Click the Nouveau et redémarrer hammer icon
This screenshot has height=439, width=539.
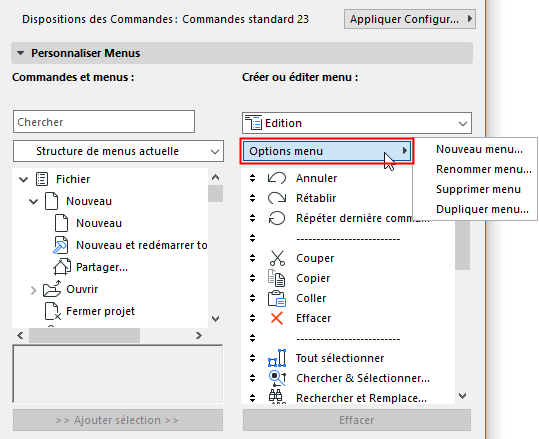60,245
